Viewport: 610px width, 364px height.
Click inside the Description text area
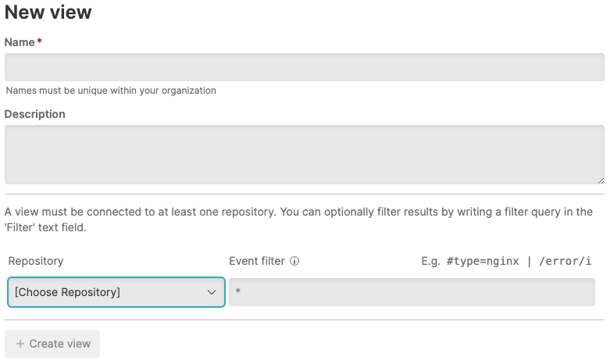(x=305, y=155)
